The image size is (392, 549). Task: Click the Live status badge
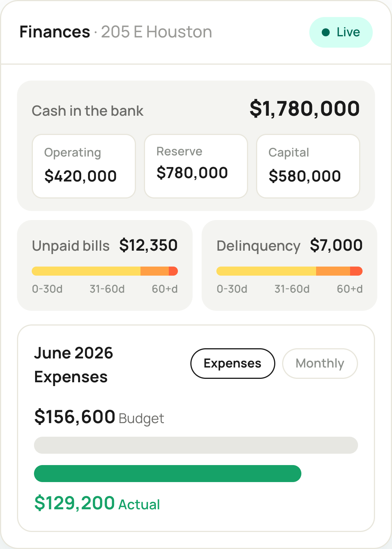click(341, 32)
